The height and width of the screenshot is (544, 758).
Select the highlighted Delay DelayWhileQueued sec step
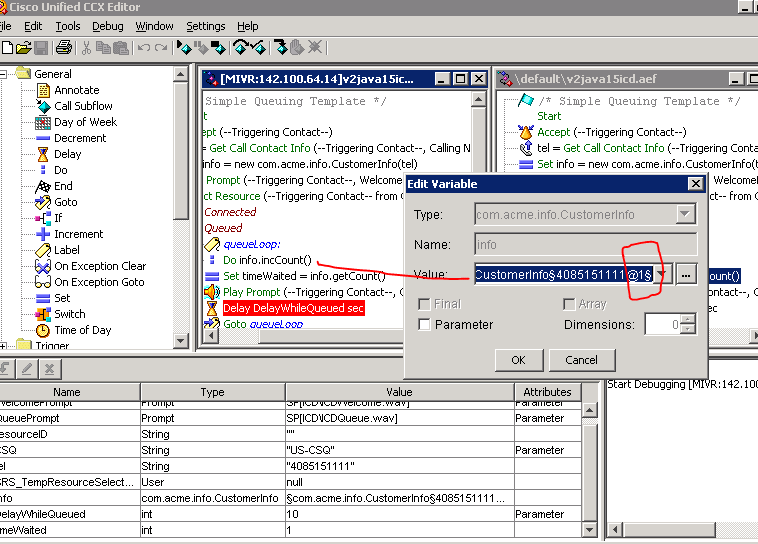pos(293,308)
